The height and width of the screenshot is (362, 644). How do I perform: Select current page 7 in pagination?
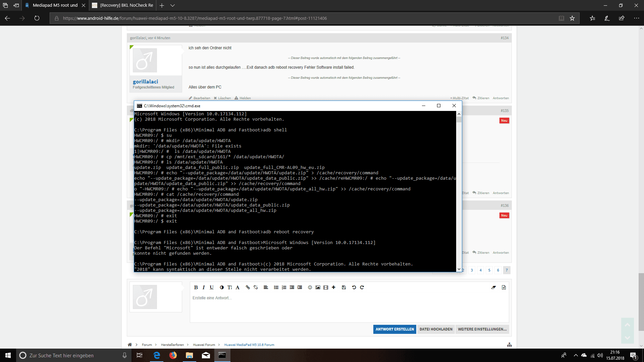[507, 270]
